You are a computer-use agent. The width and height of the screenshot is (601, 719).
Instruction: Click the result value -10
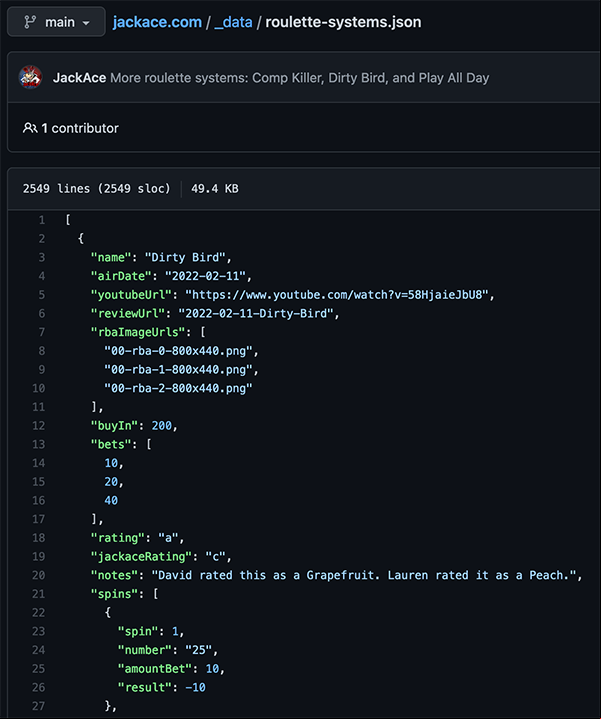[195, 687]
